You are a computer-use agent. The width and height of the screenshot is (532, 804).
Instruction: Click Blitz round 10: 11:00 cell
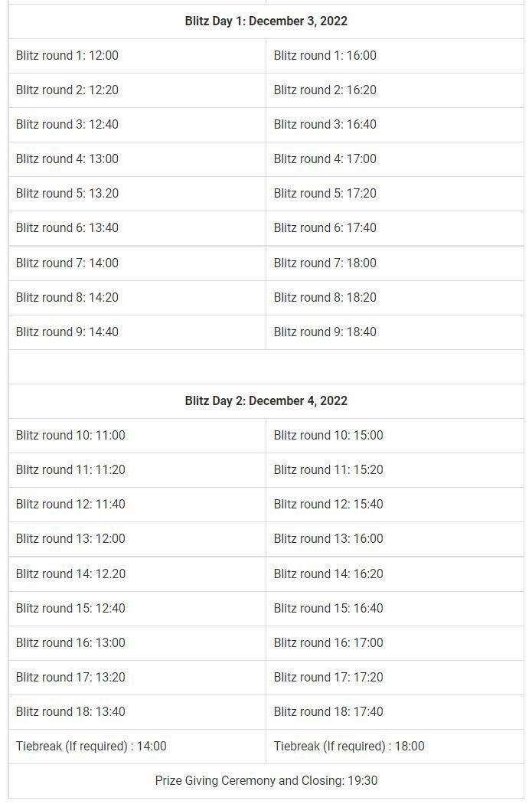pyautogui.click(x=70, y=436)
